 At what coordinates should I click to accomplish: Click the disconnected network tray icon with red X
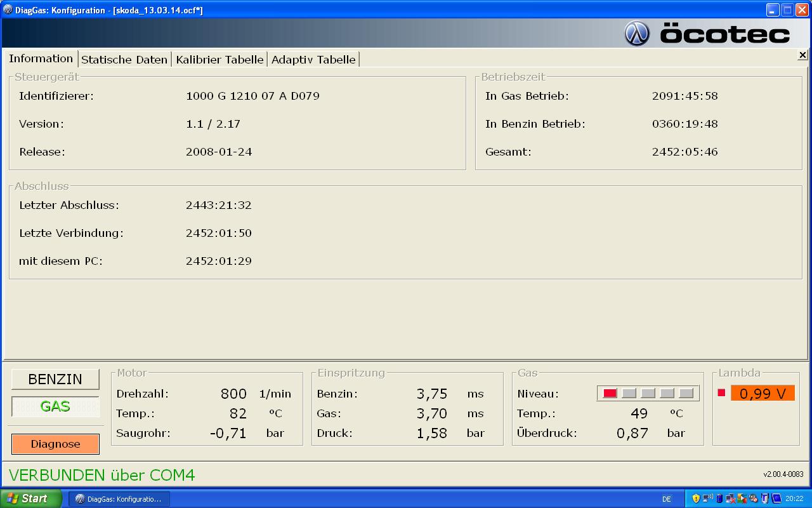point(730,499)
